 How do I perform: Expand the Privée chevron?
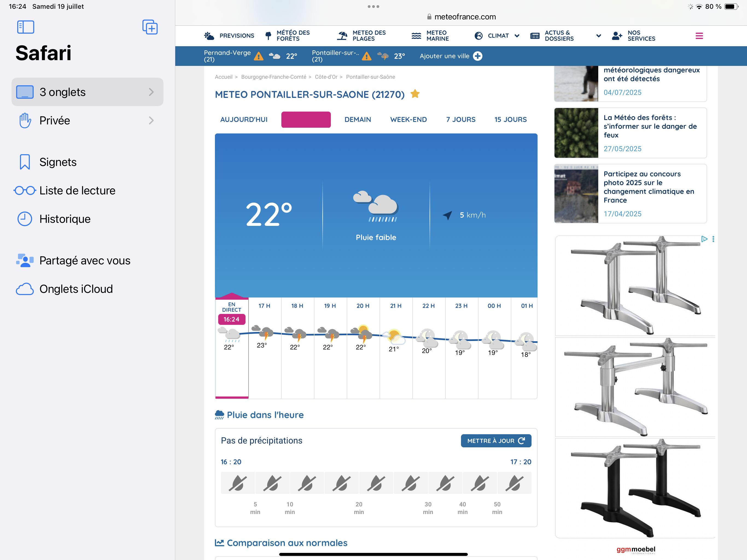coord(151,121)
